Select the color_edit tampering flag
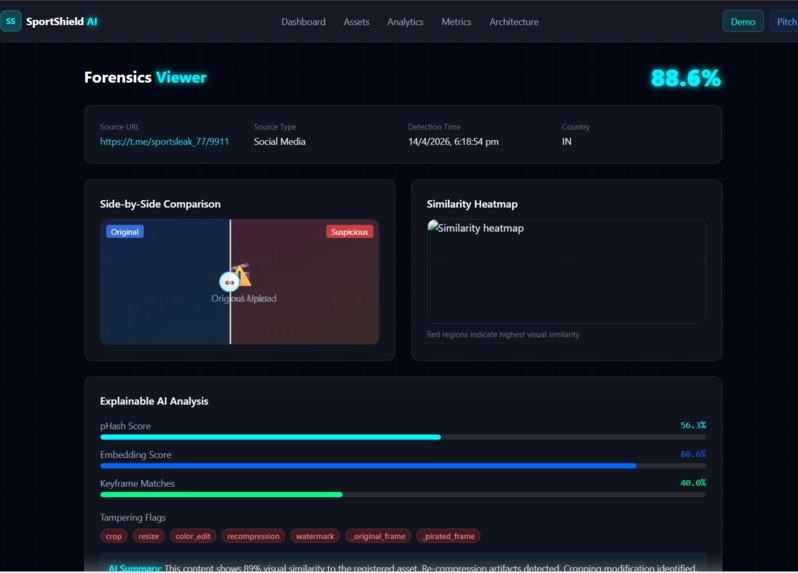Screen dimensions: 798x573 click(193, 536)
